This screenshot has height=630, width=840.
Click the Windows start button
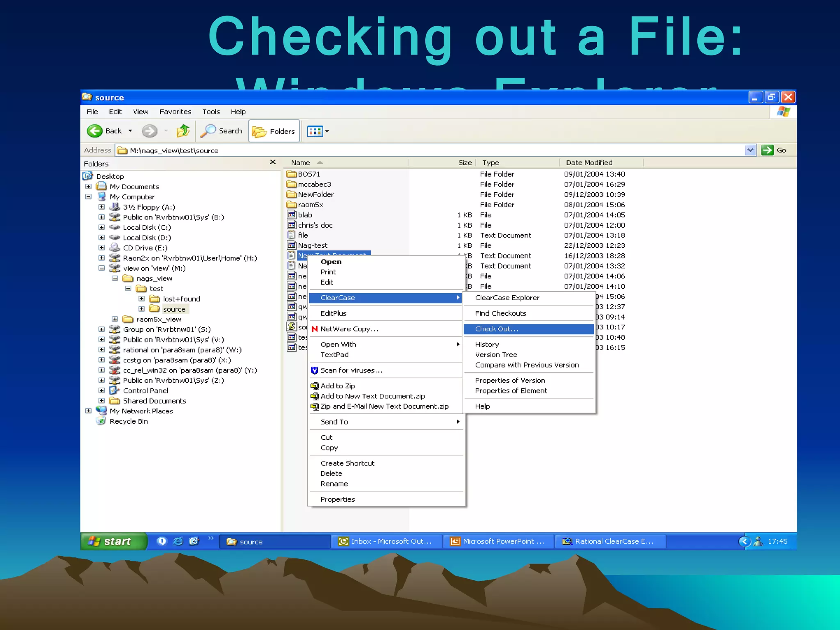pyautogui.click(x=114, y=541)
